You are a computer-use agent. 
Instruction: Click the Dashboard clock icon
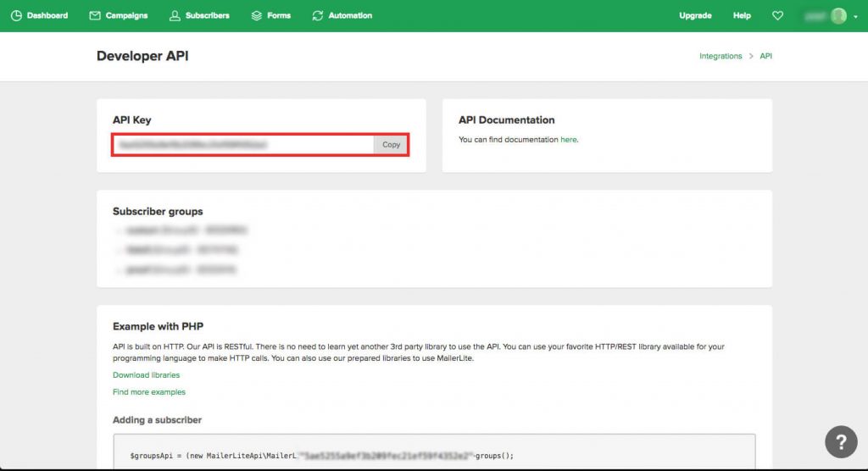point(17,15)
